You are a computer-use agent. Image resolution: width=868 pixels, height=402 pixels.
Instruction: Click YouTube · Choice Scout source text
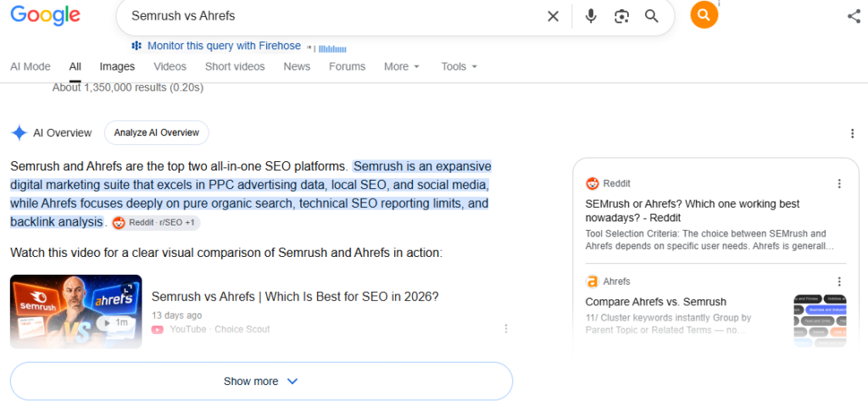click(x=220, y=329)
